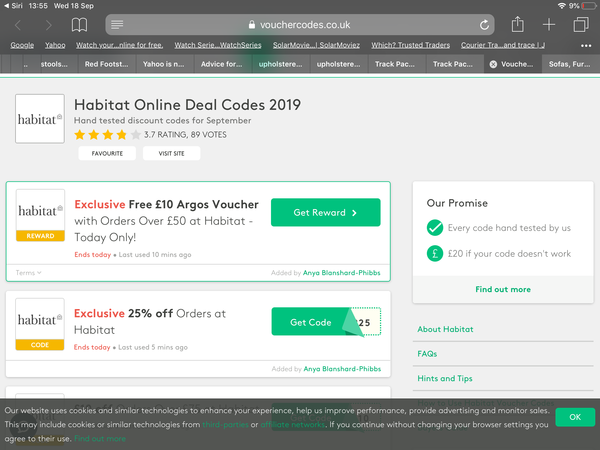Tap Habitat REWARD thumbnail
This screenshot has width=600, height=450.
(x=40, y=215)
